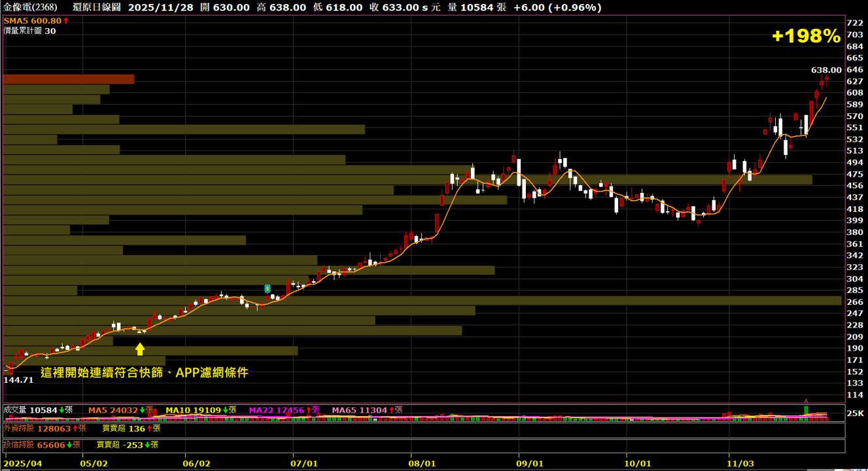
Task: Click the 144.71 low marker label
Action: (18, 379)
